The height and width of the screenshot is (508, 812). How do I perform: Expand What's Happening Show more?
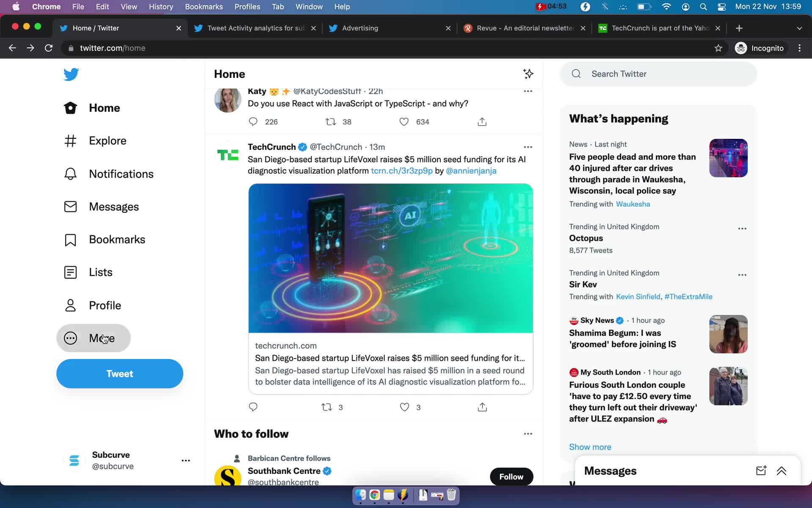[x=590, y=447]
